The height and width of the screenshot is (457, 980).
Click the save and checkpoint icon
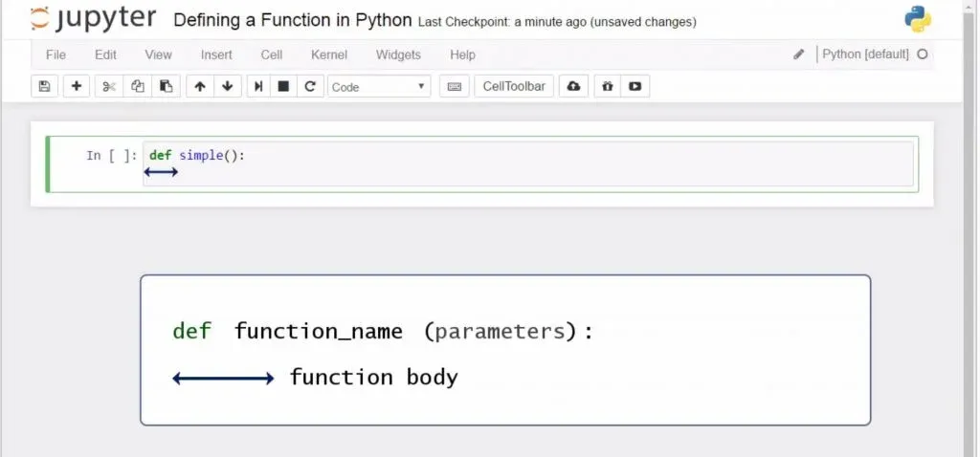(x=44, y=87)
